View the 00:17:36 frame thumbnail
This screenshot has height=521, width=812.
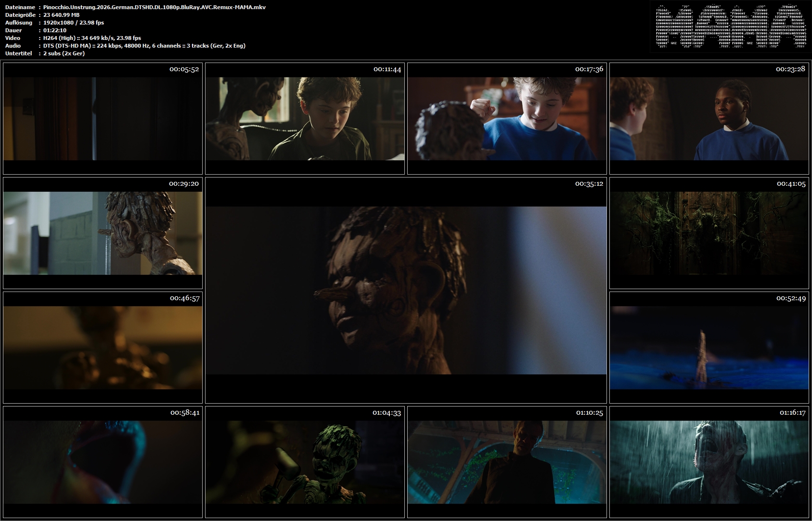507,118
